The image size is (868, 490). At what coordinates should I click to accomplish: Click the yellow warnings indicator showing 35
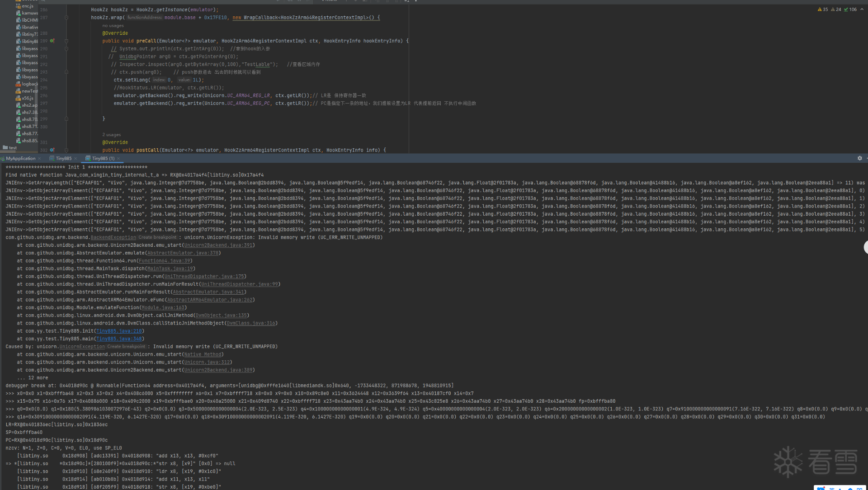[823, 9]
